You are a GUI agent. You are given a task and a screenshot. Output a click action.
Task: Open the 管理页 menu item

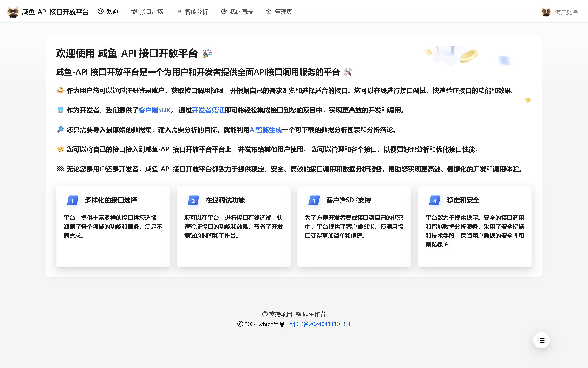point(279,11)
